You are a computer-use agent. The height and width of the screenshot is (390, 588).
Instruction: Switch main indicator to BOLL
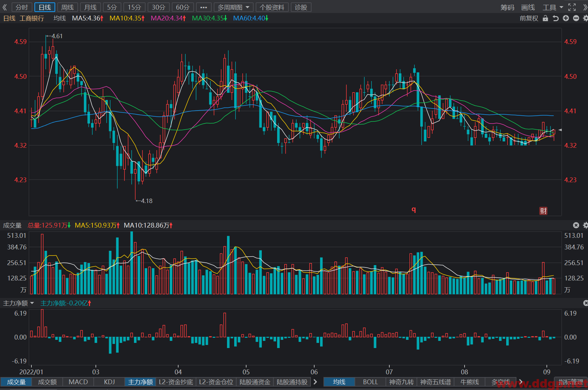[371, 382]
